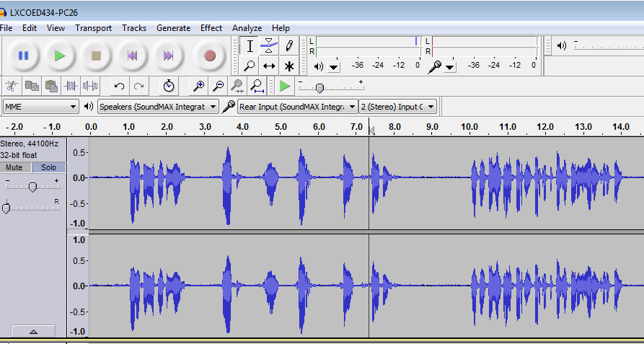Click the Undo arrow icon
The image size is (644, 344).
pyautogui.click(x=120, y=87)
